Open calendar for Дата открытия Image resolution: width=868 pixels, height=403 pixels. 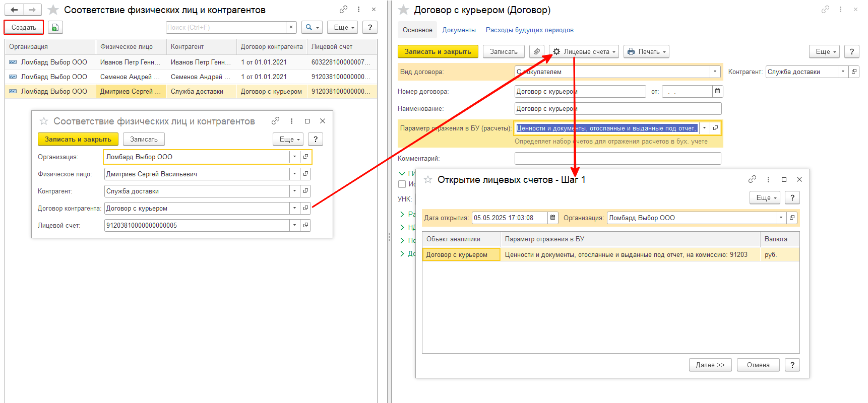coord(553,218)
